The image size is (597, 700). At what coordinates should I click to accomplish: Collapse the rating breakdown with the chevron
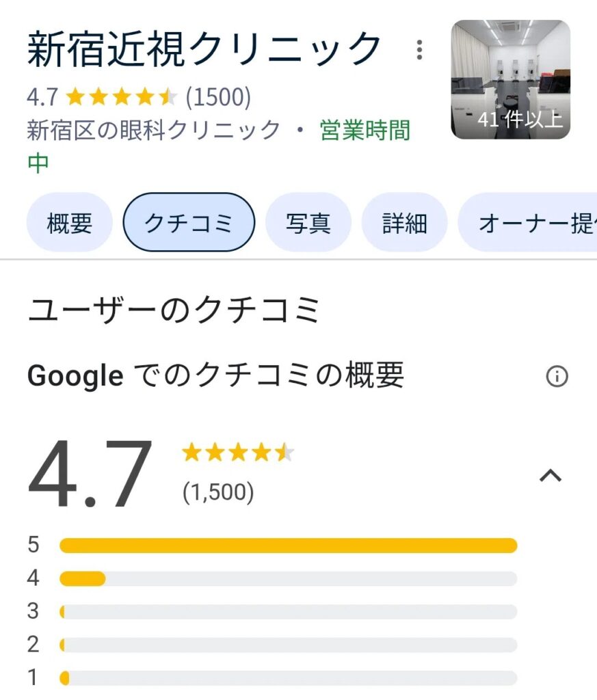550,476
